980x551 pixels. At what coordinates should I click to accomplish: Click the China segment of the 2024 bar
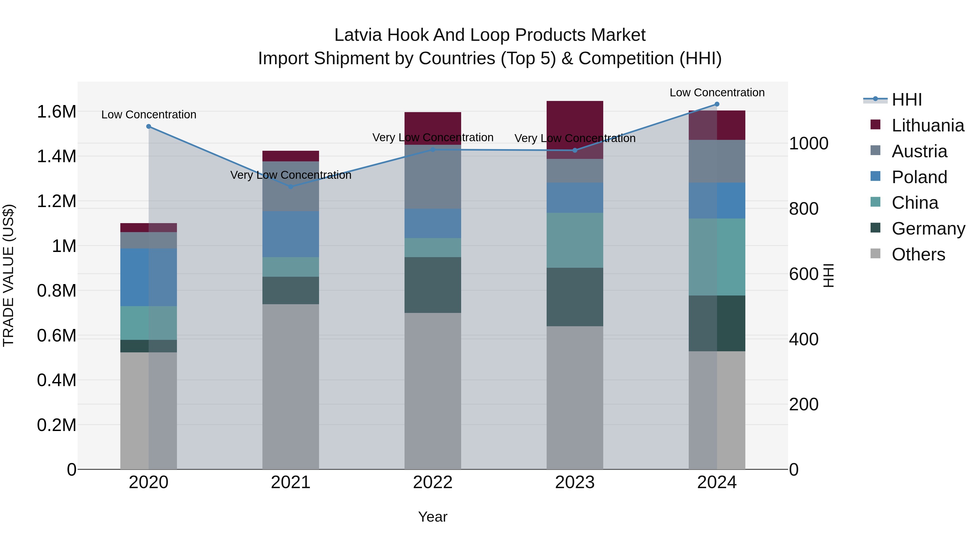pyautogui.click(x=717, y=257)
